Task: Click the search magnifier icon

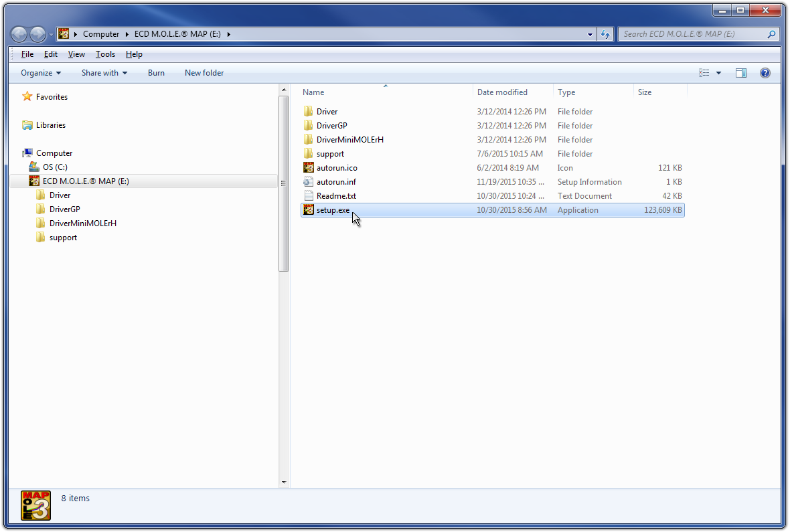Action: click(771, 34)
